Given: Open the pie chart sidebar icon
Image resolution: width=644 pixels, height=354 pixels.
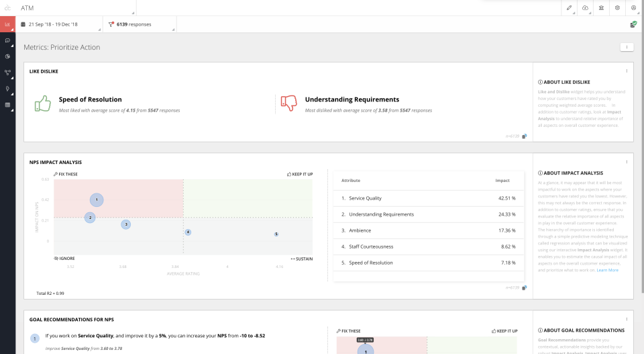Looking at the screenshot, I should point(7,56).
